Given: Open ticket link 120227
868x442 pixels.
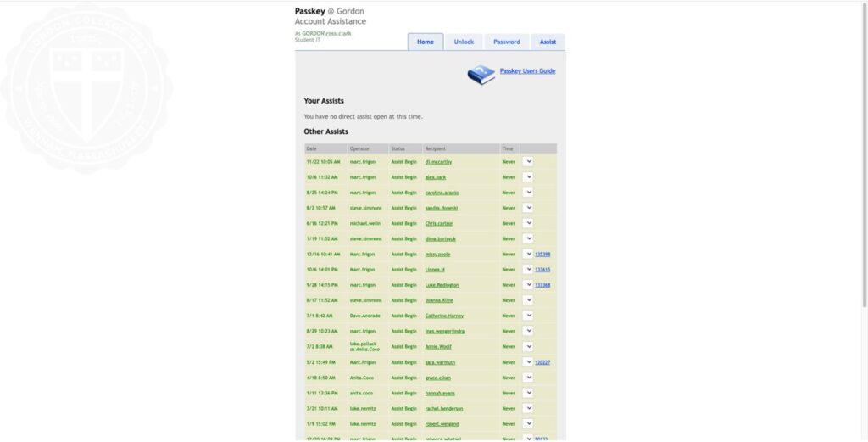Looking at the screenshot, I should pyautogui.click(x=542, y=363).
